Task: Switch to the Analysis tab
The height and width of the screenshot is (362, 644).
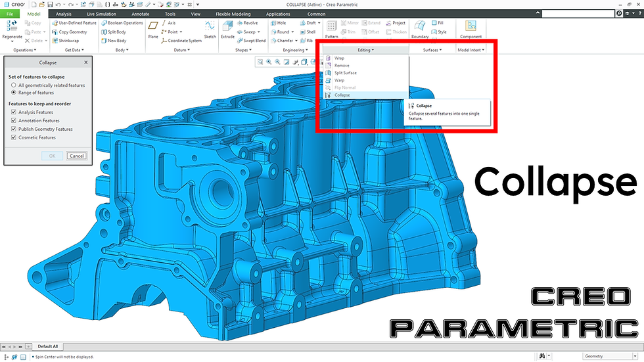Action: click(63, 14)
